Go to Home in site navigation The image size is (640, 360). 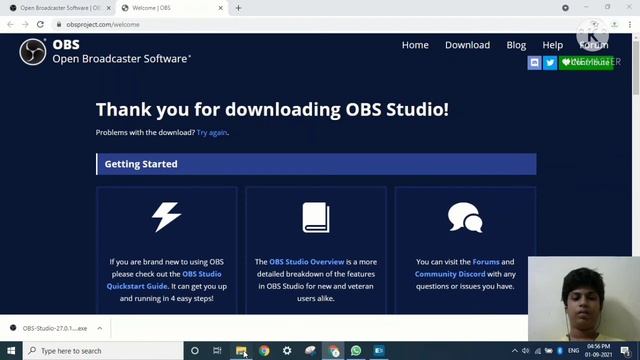[415, 45]
